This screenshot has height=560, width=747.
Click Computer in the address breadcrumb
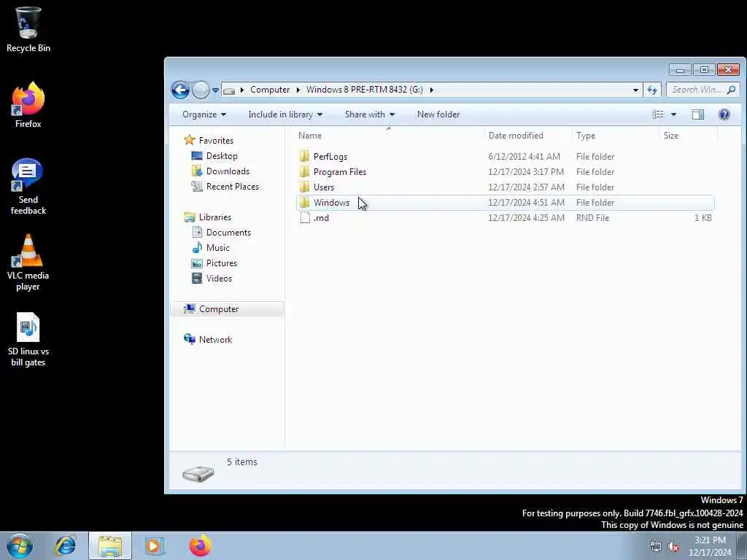point(270,90)
